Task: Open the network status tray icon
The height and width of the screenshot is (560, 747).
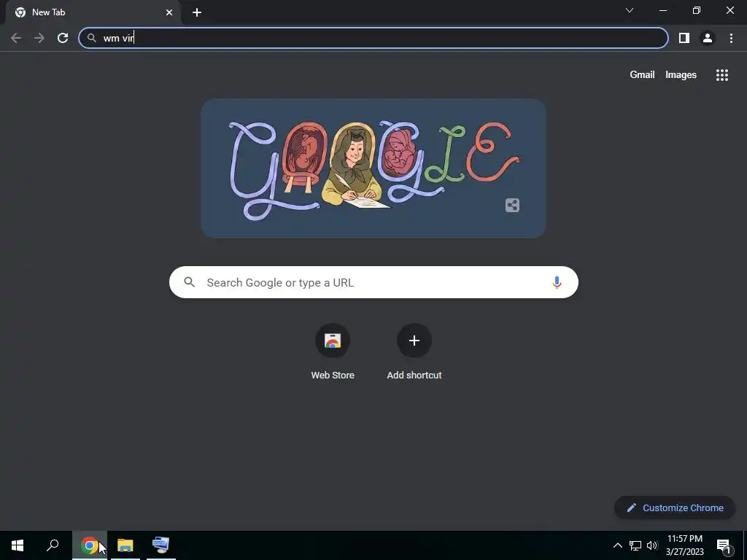Action: coord(635,545)
